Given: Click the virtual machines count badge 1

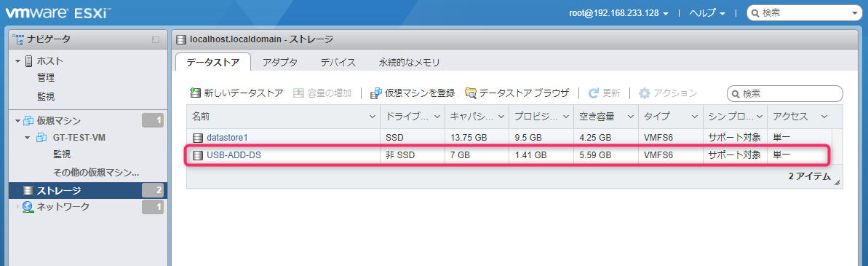Looking at the screenshot, I should (153, 121).
